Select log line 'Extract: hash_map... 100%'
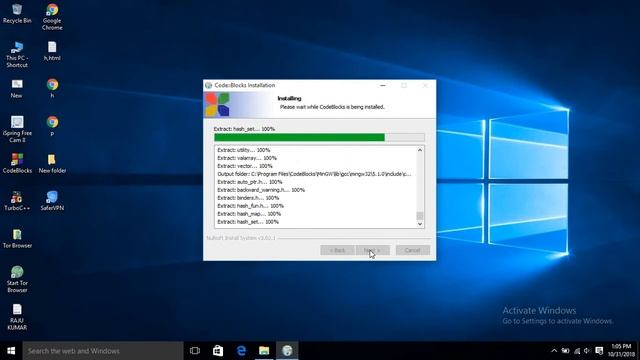Image resolution: width=640 pixels, height=360 pixels. (x=249, y=213)
